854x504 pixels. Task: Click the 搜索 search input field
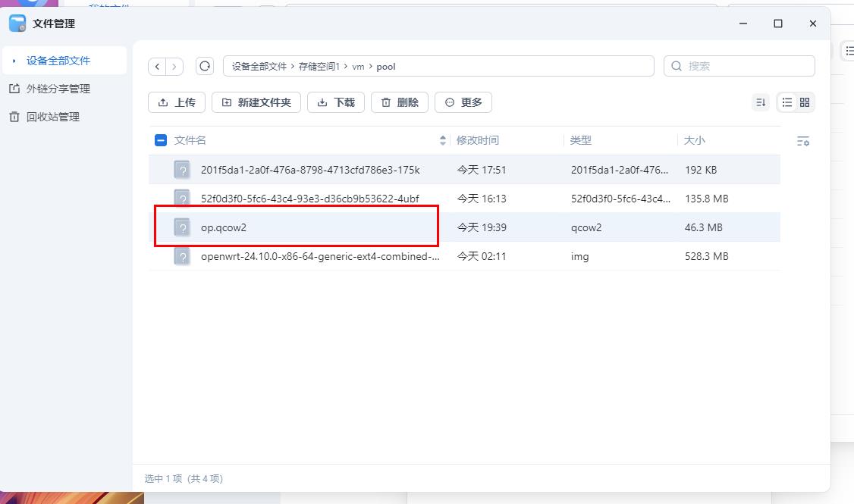(747, 66)
